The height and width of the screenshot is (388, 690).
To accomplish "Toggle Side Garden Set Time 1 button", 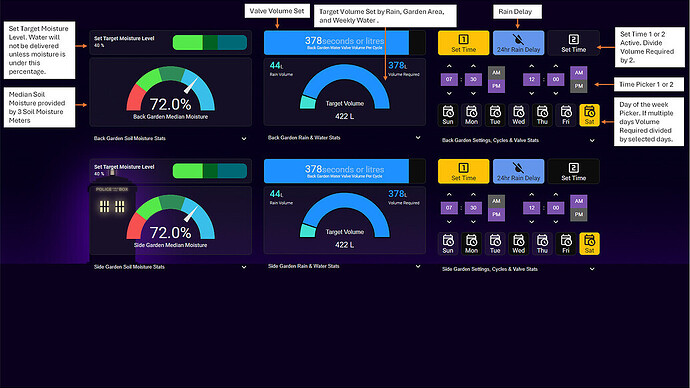I will tap(463, 172).
